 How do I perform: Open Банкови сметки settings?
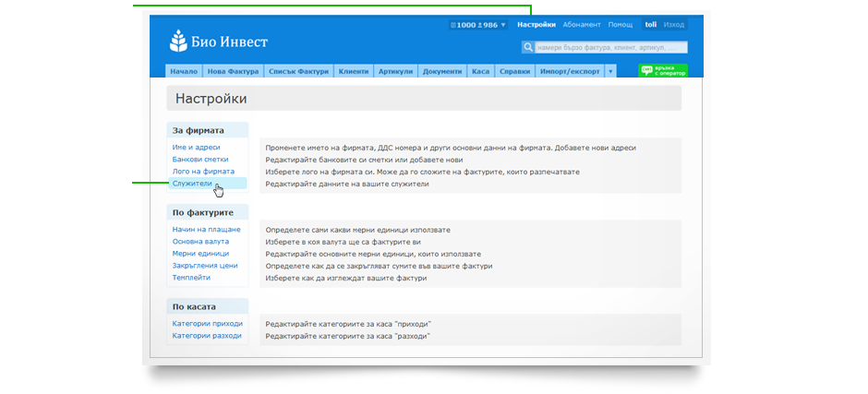coord(199,160)
